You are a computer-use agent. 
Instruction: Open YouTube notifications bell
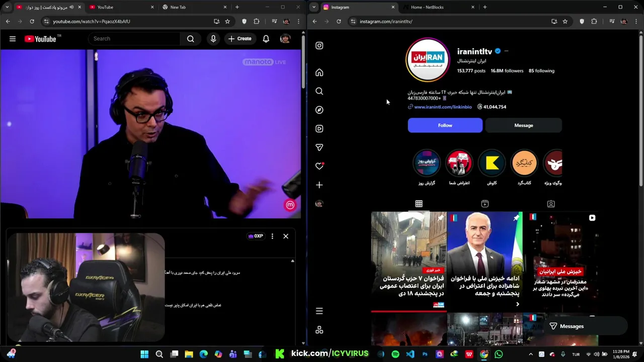pyautogui.click(x=266, y=39)
